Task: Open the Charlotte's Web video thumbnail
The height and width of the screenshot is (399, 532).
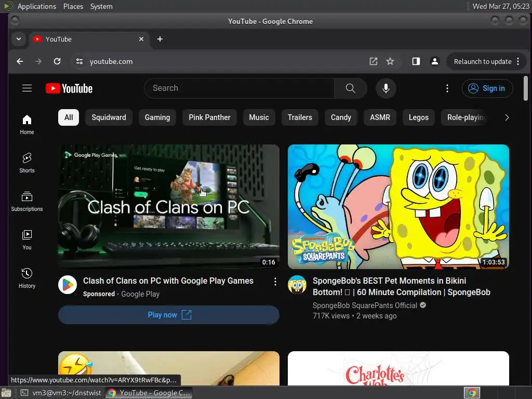Action: tap(398, 368)
